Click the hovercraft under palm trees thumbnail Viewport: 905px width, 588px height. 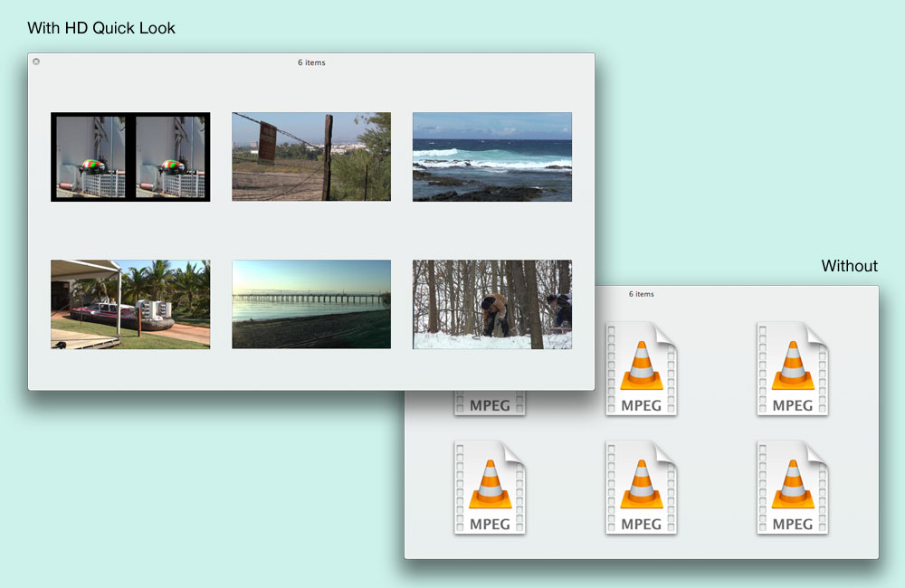(x=130, y=304)
